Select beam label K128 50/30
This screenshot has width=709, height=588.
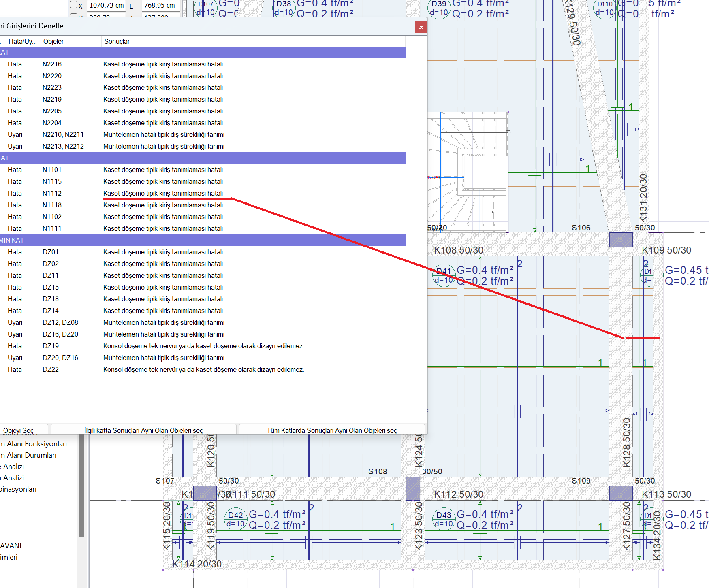(626, 442)
